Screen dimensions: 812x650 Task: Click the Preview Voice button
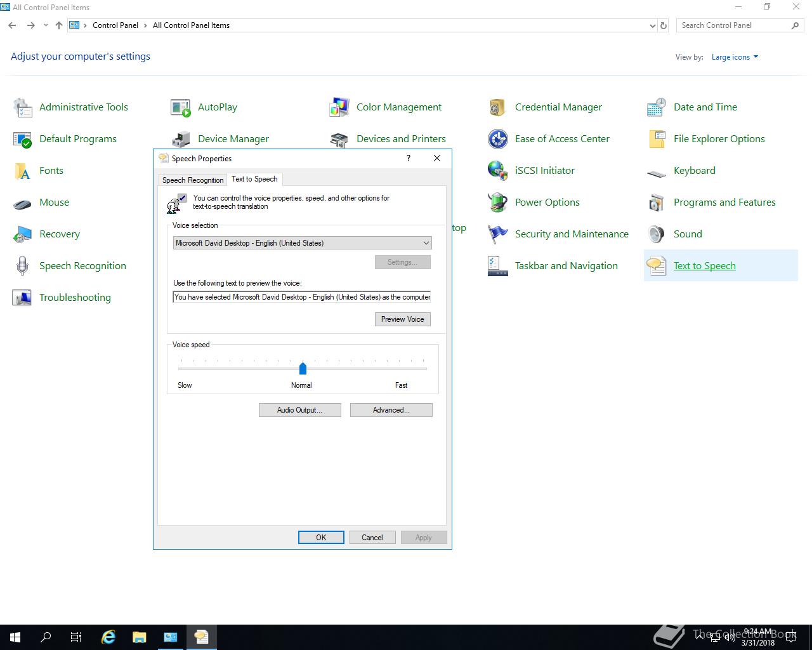402,319
